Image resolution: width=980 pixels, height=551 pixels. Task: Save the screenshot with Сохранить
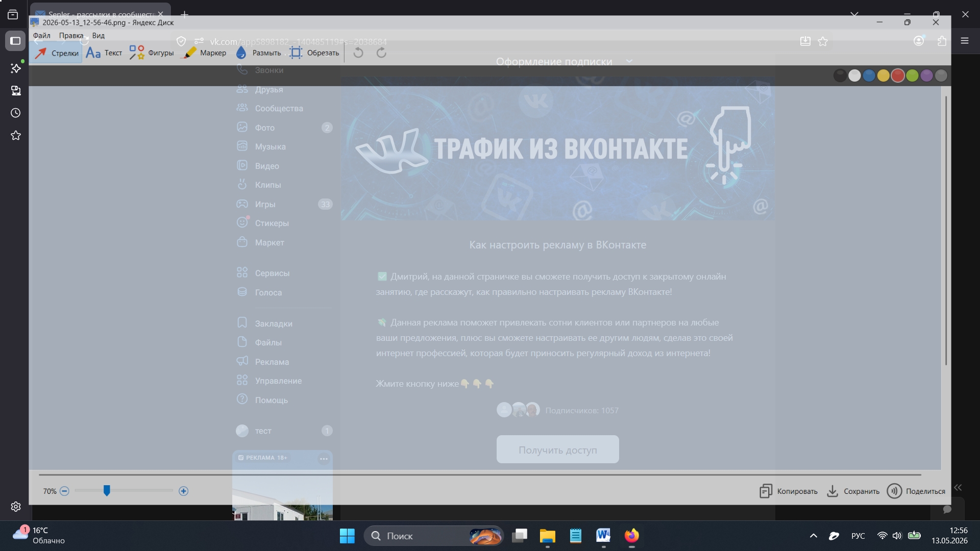pyautogui.click(x=853, y=491)
